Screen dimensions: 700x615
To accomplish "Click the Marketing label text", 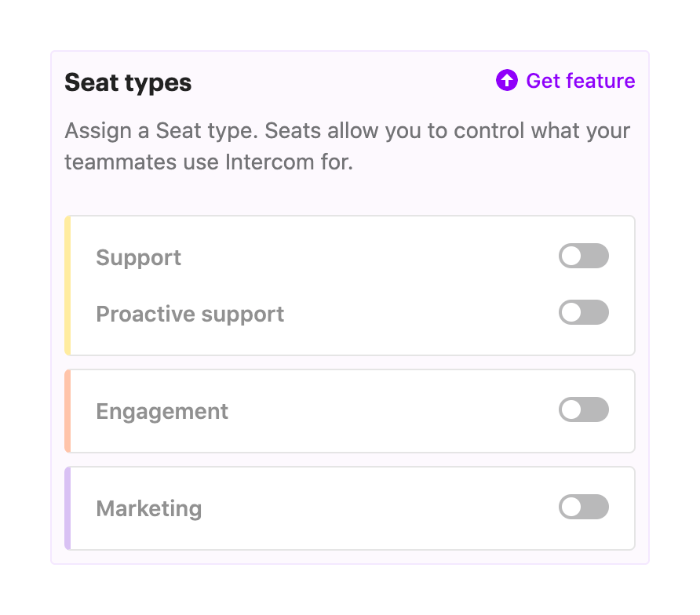I will pyautogui.click(x=148, y=508).
